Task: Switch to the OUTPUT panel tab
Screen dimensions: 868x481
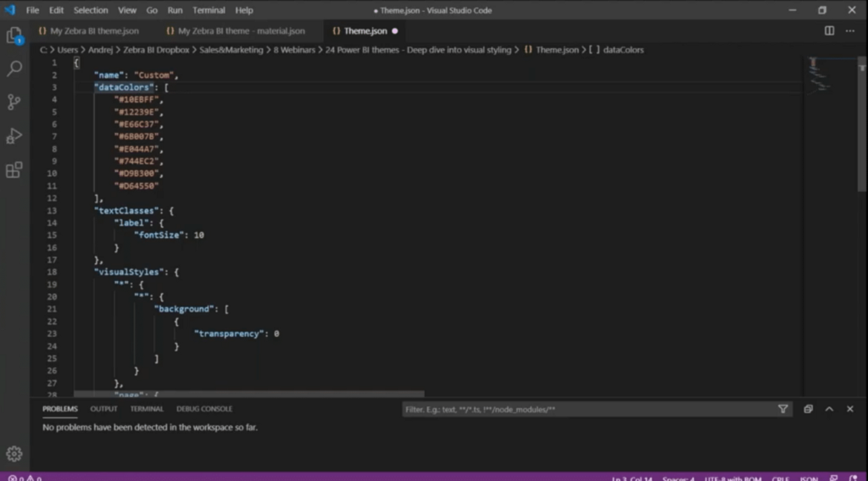Action: pyautogui.click(x=104, y=409)
